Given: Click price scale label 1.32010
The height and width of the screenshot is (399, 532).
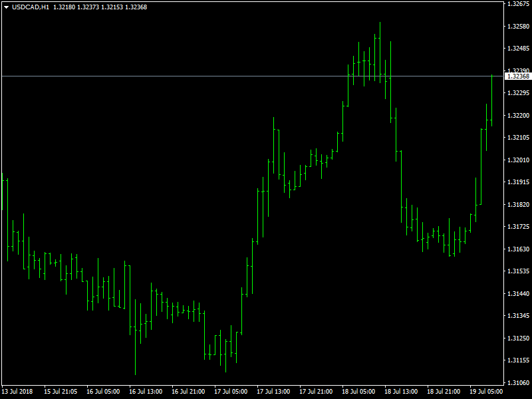Looking at the screenshot, I should pyautogui.click(x=518, y=160).
